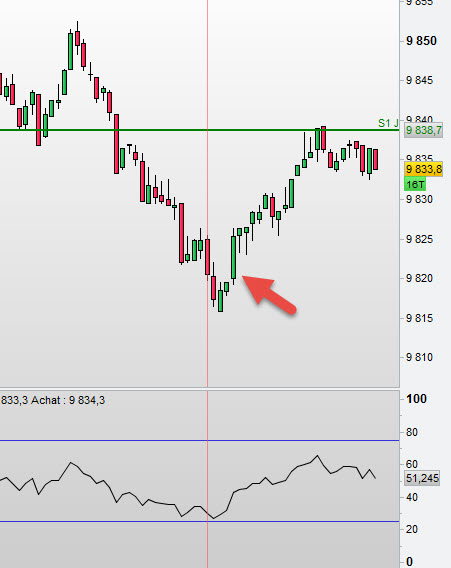Click the 20 level on RSI scale
This screenshot has width=451, height=568.
click(x=412, y=529)
